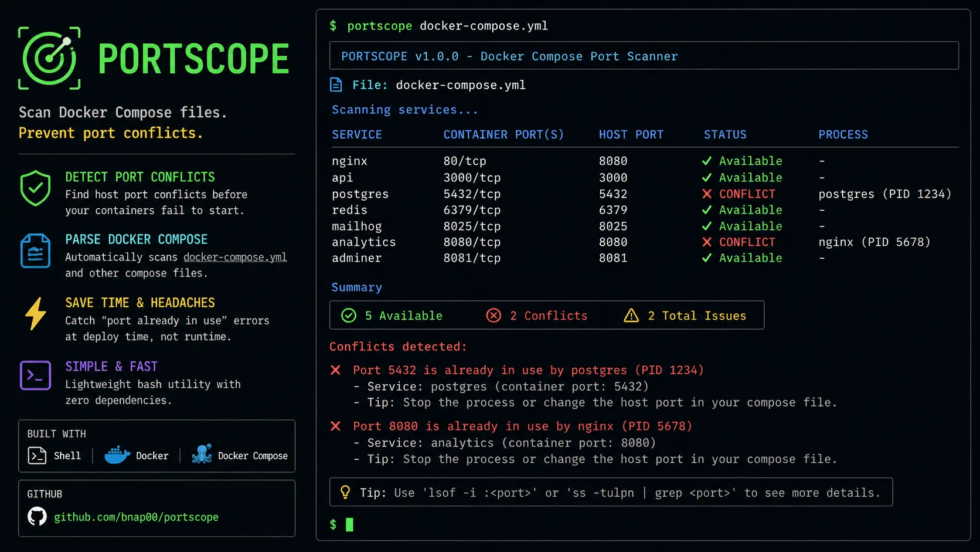Click the PORTSCOPE radar logo icon
This screenshot has width=980, height=552.
point(49,58)
